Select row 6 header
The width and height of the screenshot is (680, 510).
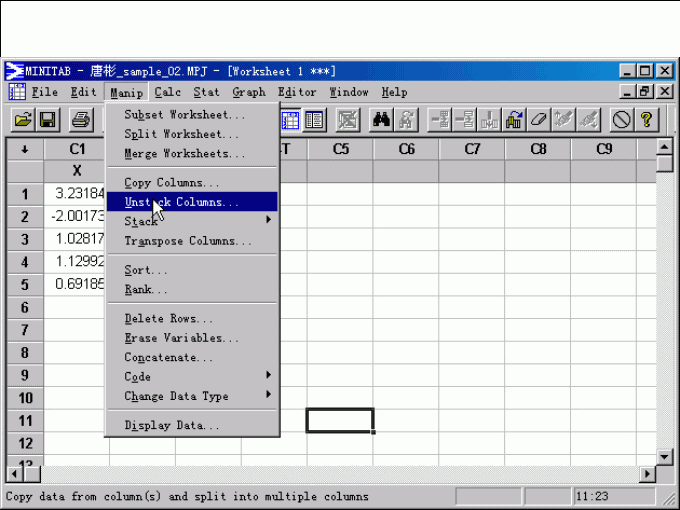pos(25,308)
